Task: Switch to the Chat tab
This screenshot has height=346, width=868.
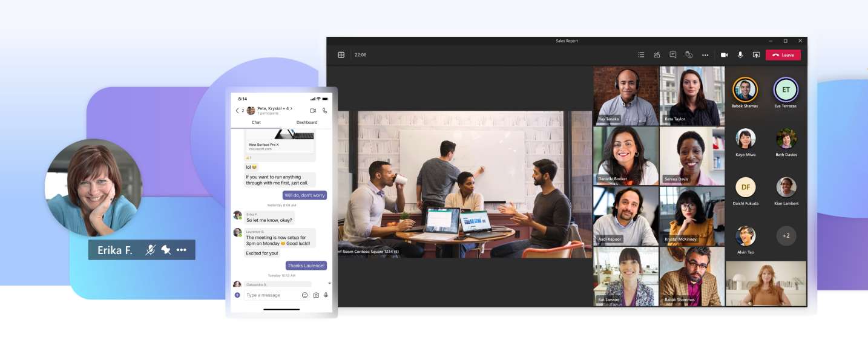Action: point(256,122)
